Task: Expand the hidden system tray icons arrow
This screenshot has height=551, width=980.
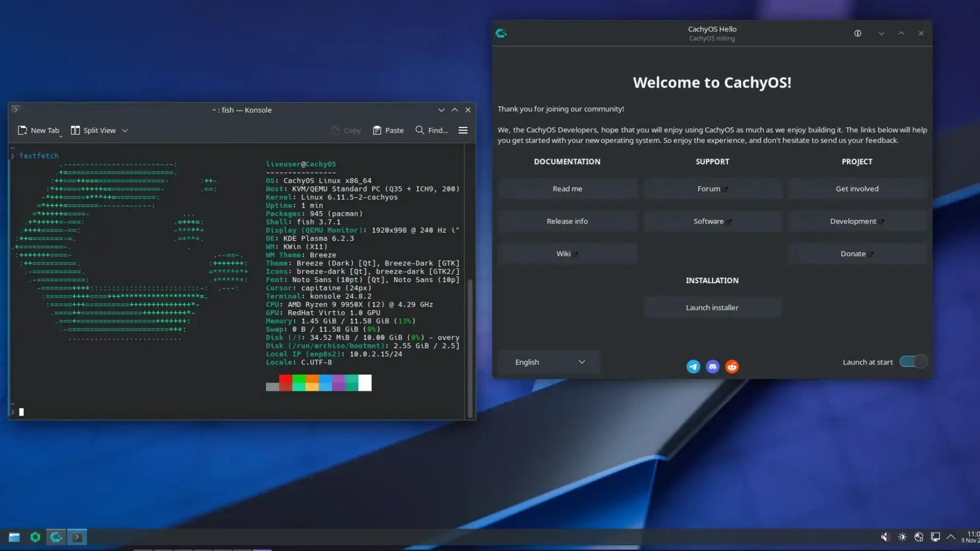Action: click(x=951, y=537)
